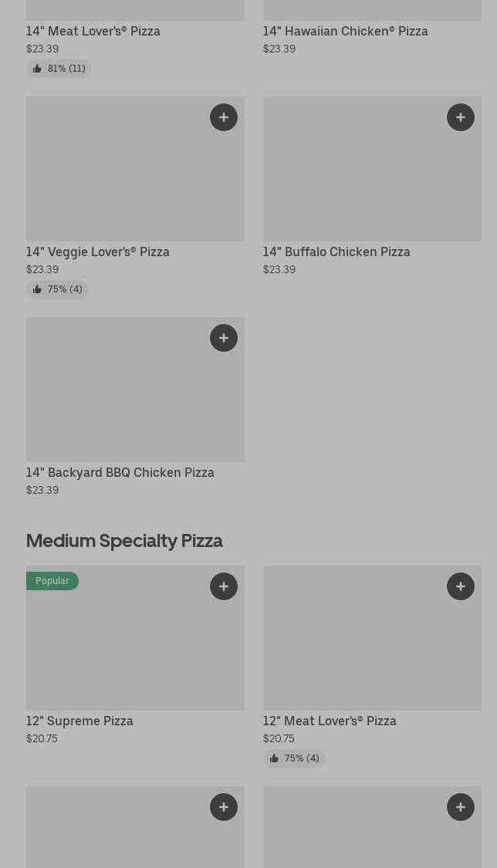Select 14" Veggie Lover's Pizza title

pyautogui.click(x=98, y=252)
